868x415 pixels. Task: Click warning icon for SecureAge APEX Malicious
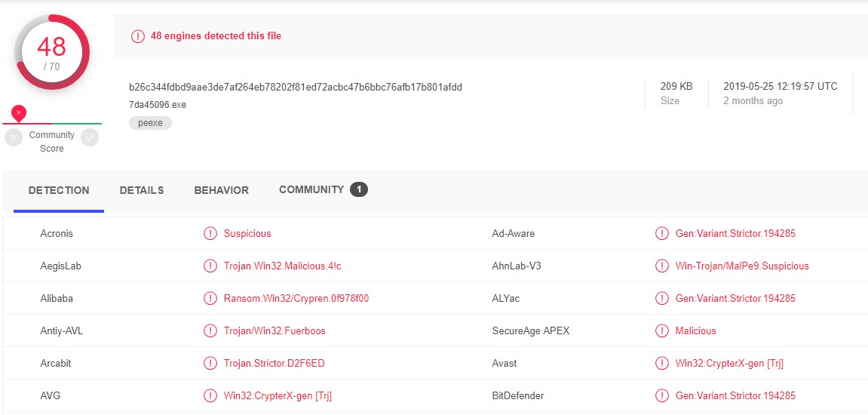pyautogui.click(x=662, y=331)
